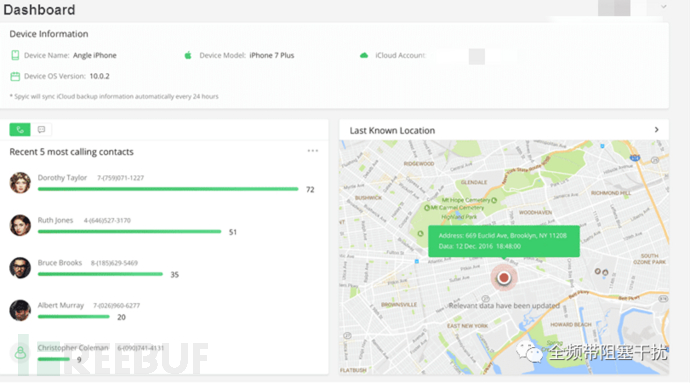Screen dimensions: 690x383
Task: Click the iCloud cloud icon
Action: [364, 55]
